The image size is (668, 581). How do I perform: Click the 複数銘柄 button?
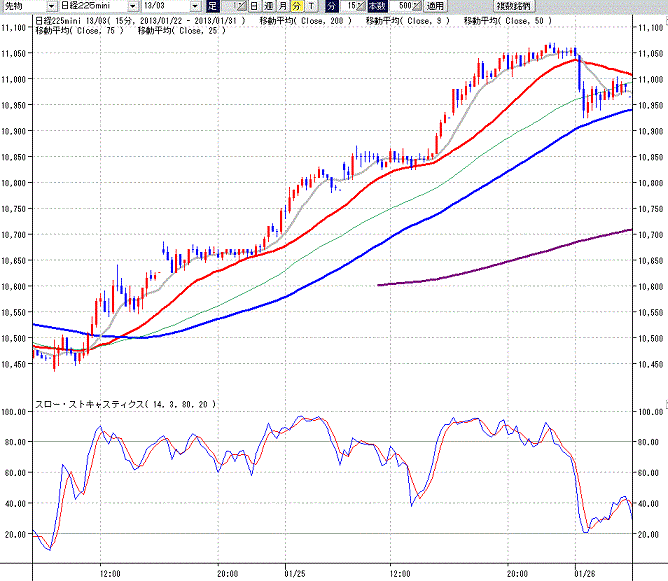coord(514,6)
